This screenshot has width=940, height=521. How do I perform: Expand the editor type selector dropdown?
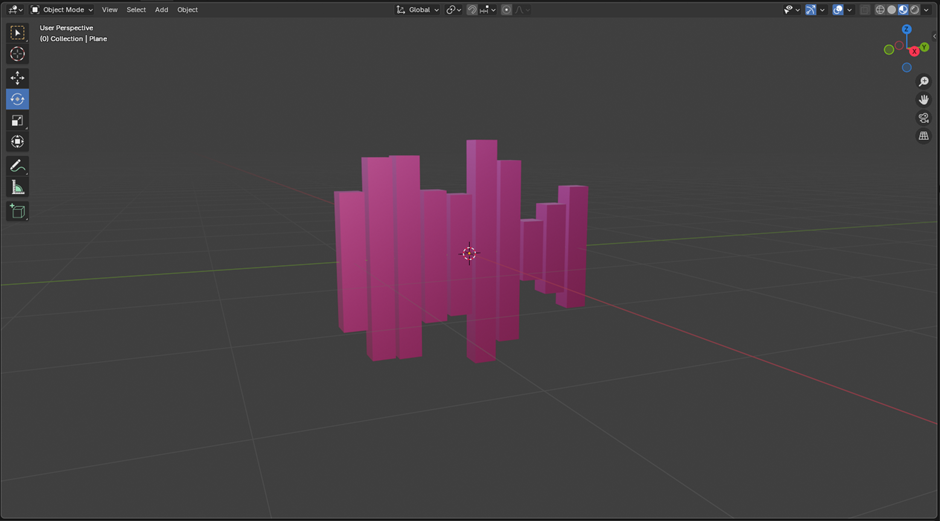click(15, 10)
